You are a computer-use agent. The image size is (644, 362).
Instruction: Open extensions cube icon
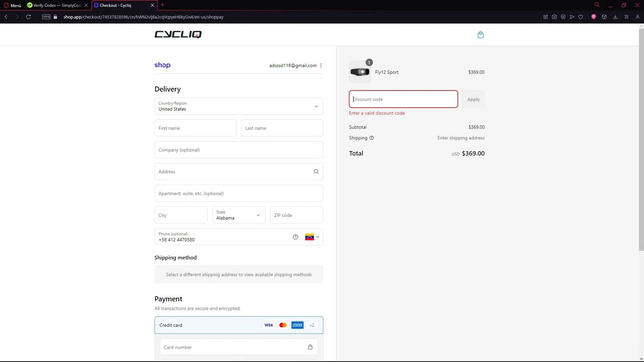[604, 17]
